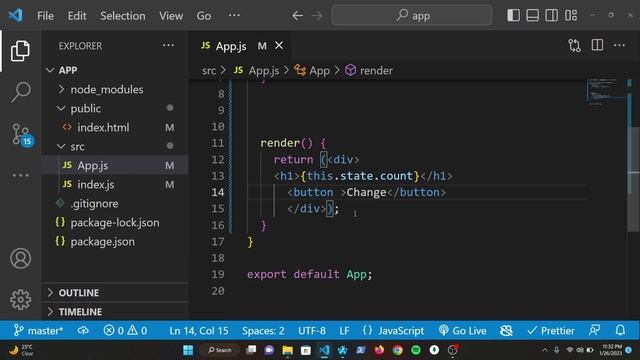Click the Publish to cloud status icon
Viewport: 640px width, 360px height.
point(83,331)
